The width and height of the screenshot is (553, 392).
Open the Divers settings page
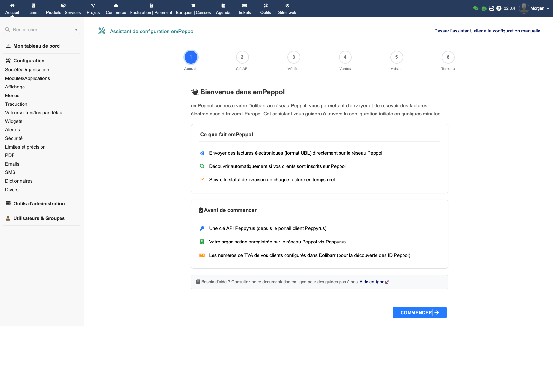point(12,190)
